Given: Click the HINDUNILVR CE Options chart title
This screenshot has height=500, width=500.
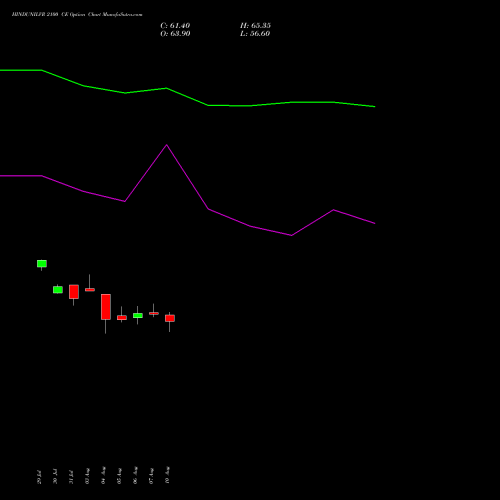Looking at the screenshot, I should [77, 15].
